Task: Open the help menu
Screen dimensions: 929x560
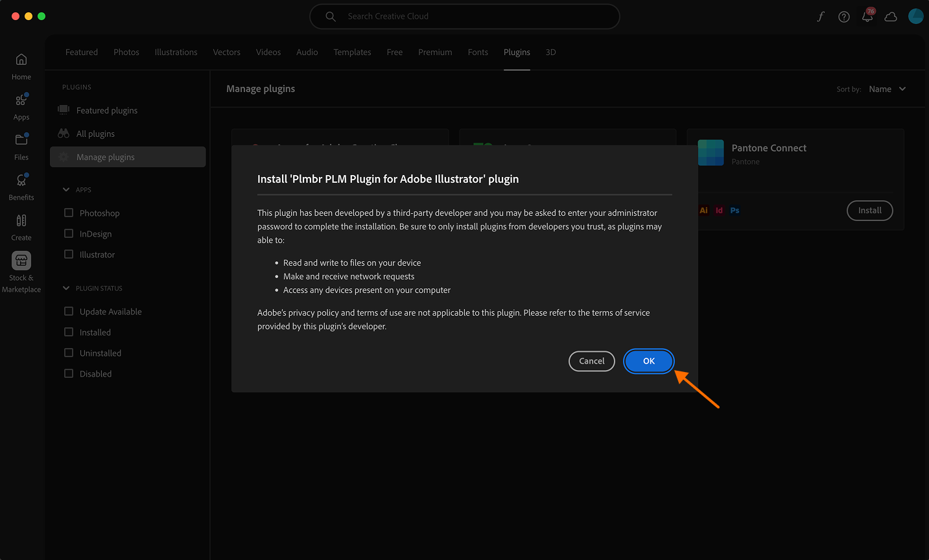Action: coord(844,16)
